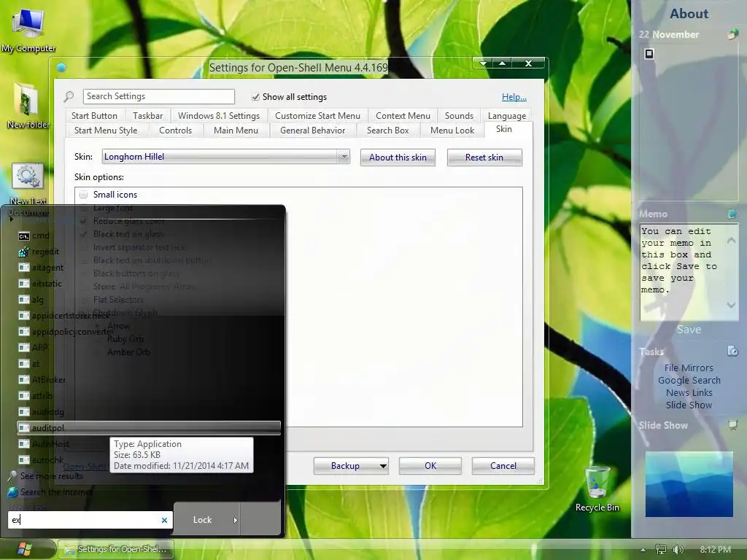Image resolution: width=747 pixels, height=560 pixels.
Task: Switch to the Main Menu tab
Action: (x=236, y=131)
